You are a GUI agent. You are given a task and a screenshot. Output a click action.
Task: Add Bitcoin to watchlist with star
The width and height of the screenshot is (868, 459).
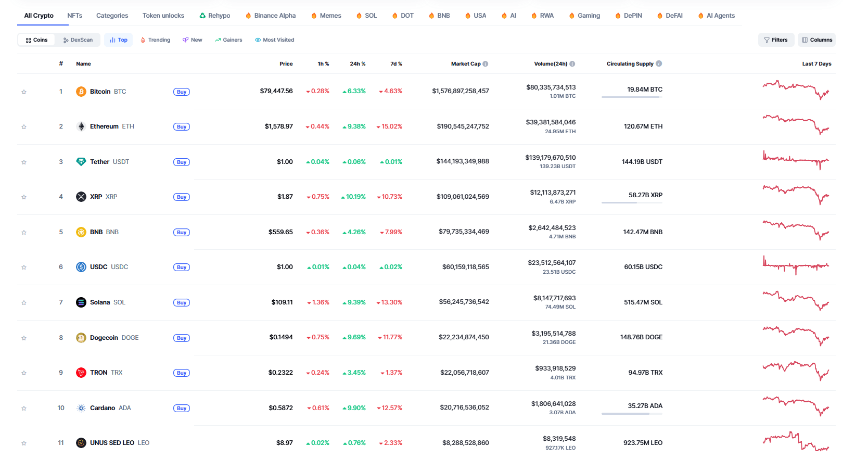click(x=24, y=92)
